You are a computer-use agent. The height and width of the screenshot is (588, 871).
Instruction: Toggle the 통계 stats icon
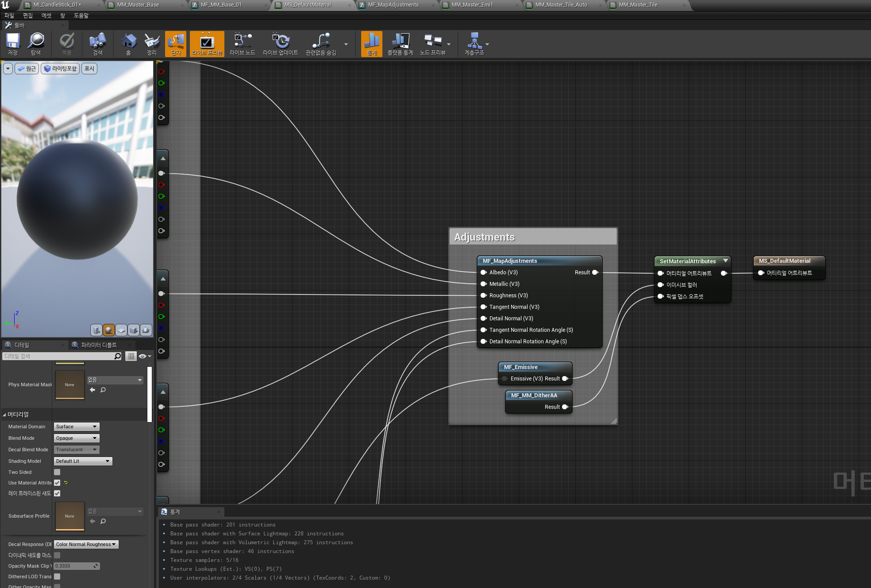pos(372,44)
